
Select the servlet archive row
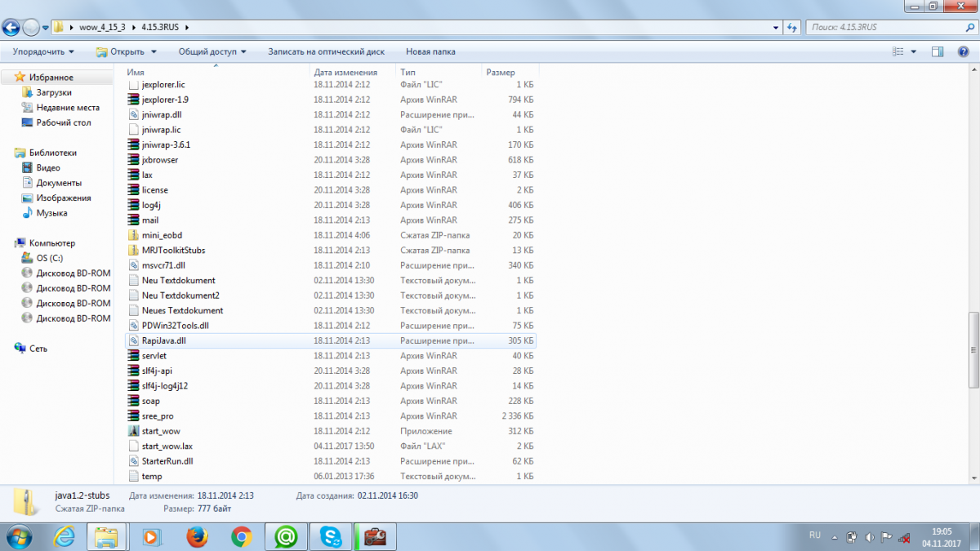(x=331, y=356)
